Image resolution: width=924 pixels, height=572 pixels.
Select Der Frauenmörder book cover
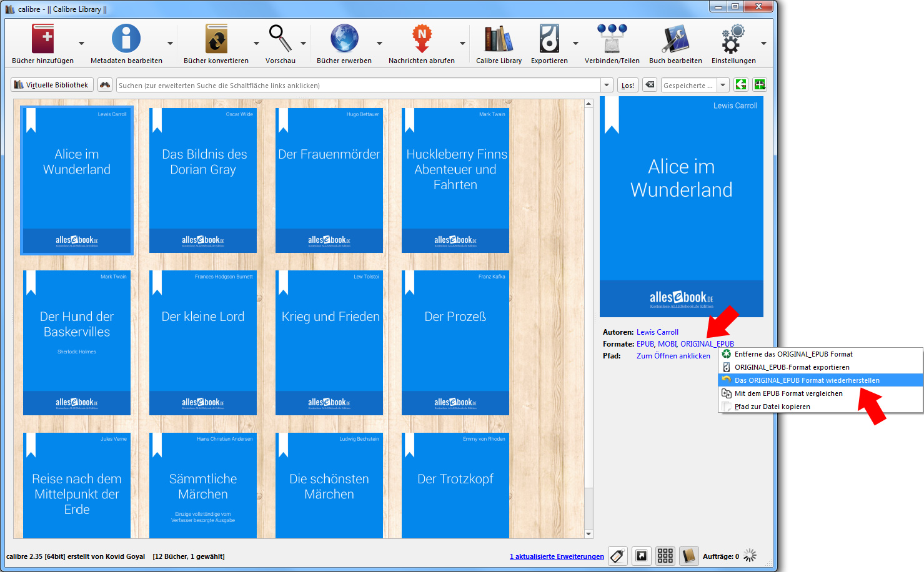pos(329,180)
